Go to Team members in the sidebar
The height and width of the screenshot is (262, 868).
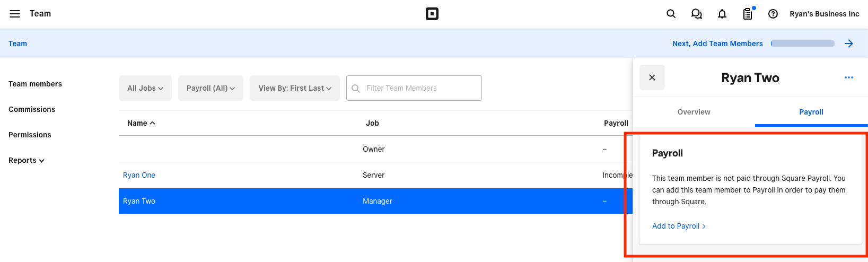click(35, 84)
